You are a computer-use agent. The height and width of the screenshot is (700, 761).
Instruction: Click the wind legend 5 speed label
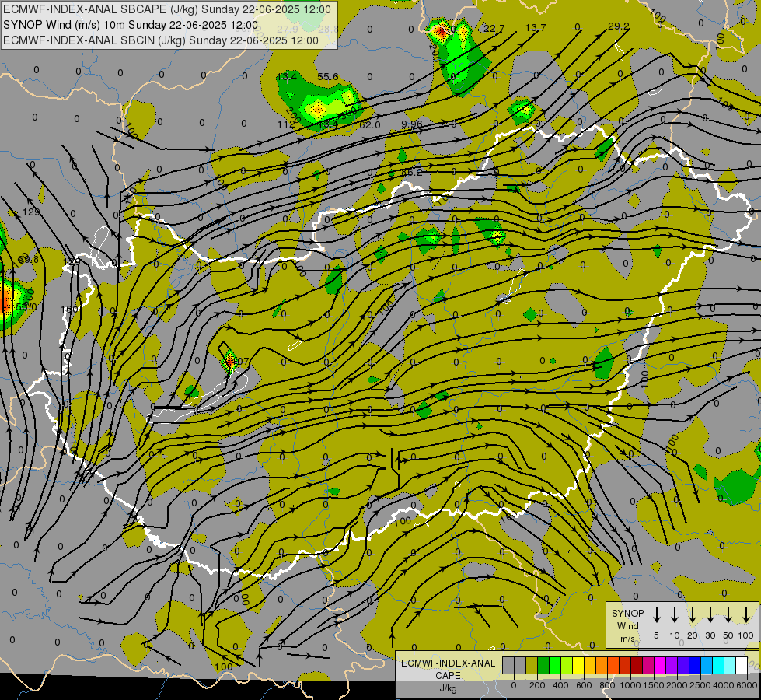pyautogui.click(x=656, y=636)
